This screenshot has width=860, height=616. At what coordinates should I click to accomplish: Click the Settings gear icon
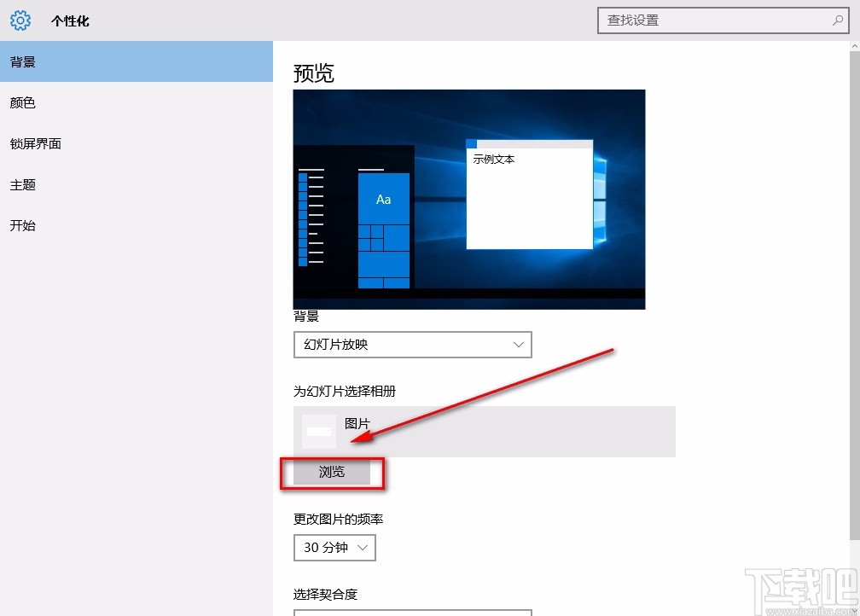click(x=20, y=20)
